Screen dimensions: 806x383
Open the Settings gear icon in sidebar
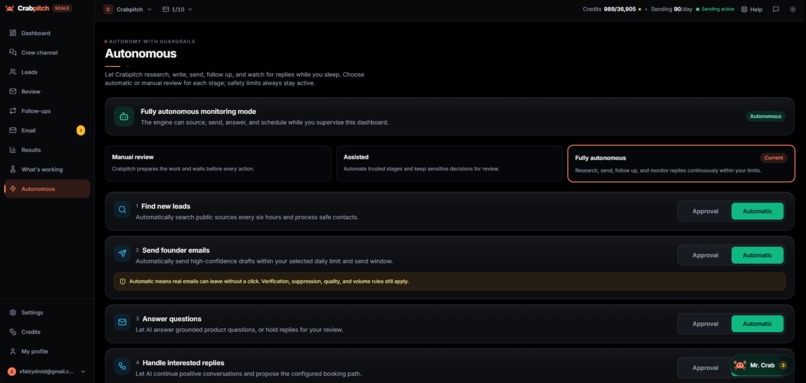[x=13, y=313]
